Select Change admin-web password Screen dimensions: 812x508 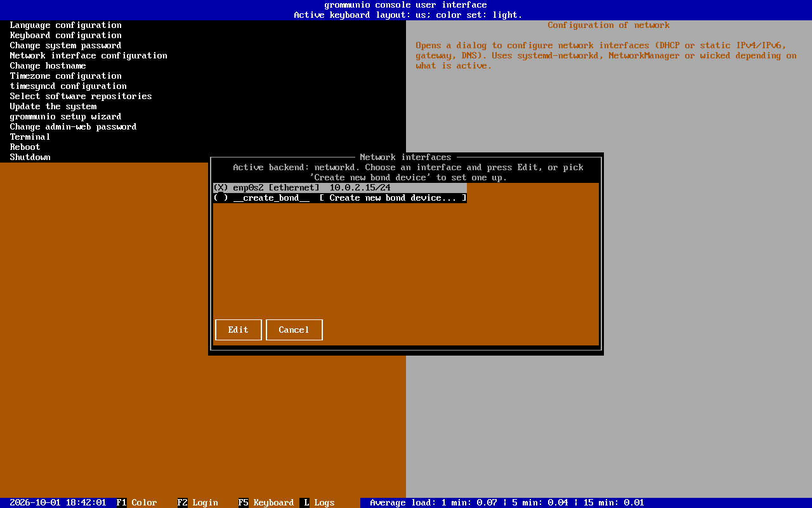click(x=74, y=127)
